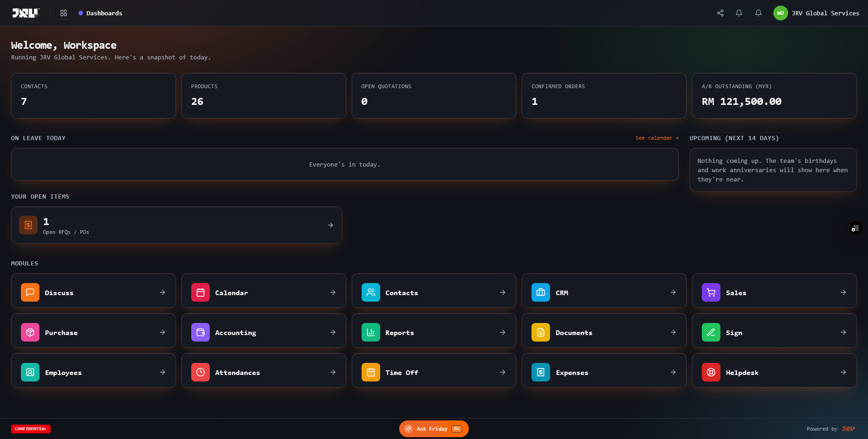Click the 'Everyone's in today.' message
Screen dimensions: 868x439
345,164
